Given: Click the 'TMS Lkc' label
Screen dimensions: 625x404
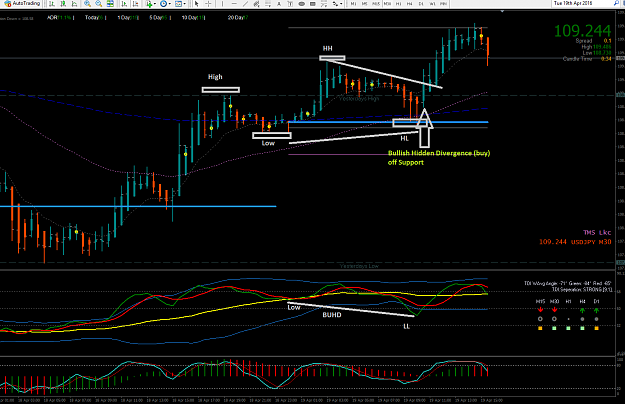Looking at the screenshot, I should [597, 232].
